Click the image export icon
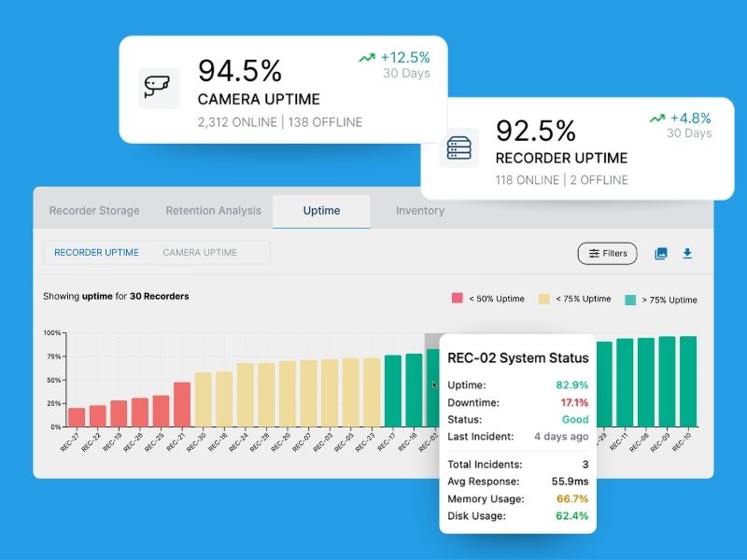This screenshot has width=747, height=560. click(x=661, y=253)
